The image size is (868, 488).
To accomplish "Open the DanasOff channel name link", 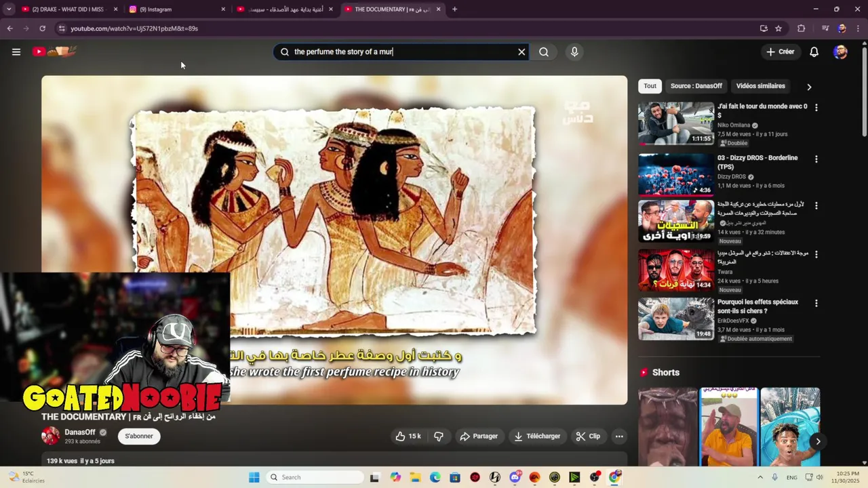I will tap(80, 432).
